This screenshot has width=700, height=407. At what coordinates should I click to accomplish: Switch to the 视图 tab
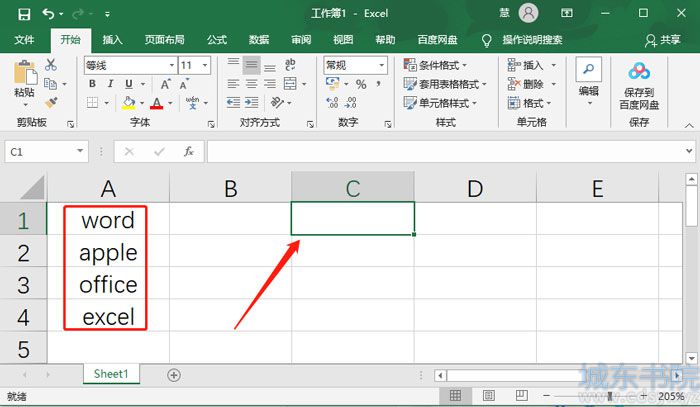(343, 40)
